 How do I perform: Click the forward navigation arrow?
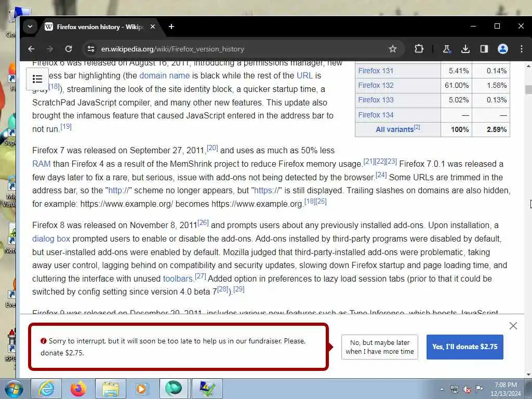pos(49,49)
